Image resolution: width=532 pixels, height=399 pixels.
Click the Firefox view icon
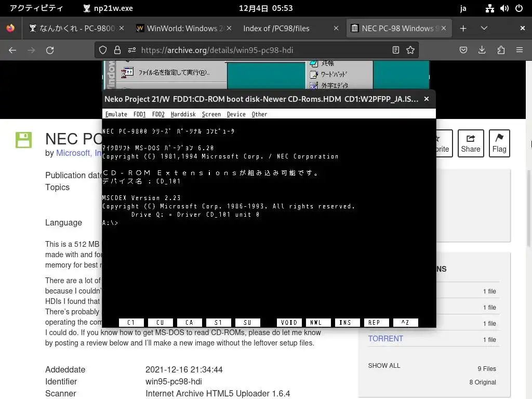point(10,28)
